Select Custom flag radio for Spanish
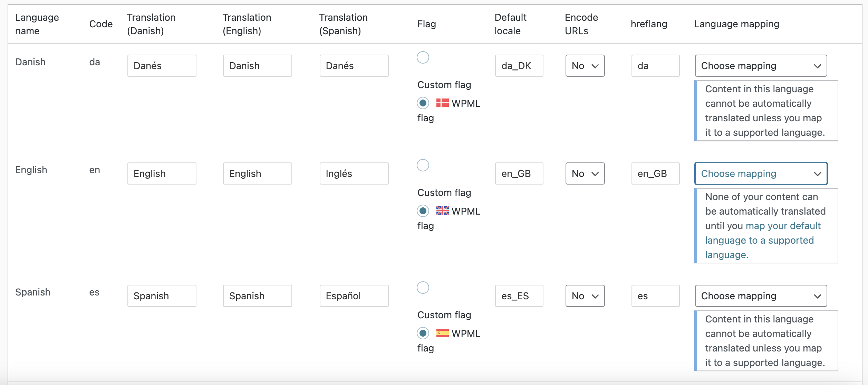 click(x=423, y=288)
